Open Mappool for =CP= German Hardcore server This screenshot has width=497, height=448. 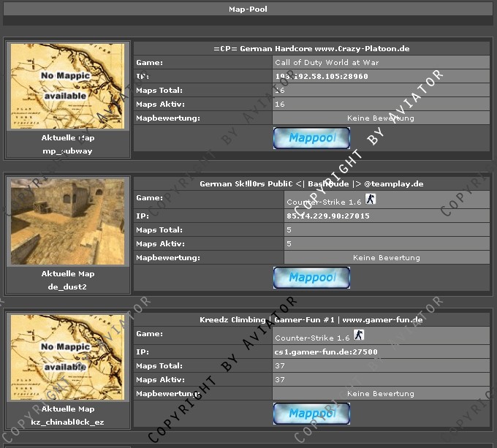(x=311, y=137)
